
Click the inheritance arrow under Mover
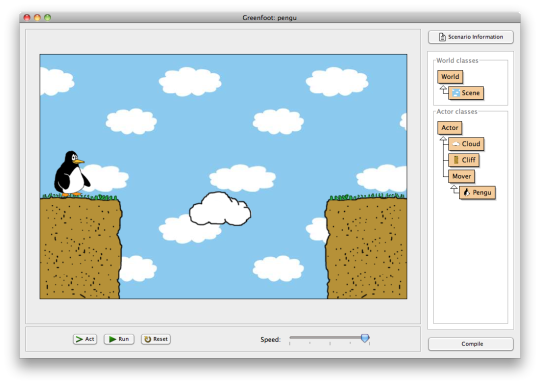coord(455,188)
